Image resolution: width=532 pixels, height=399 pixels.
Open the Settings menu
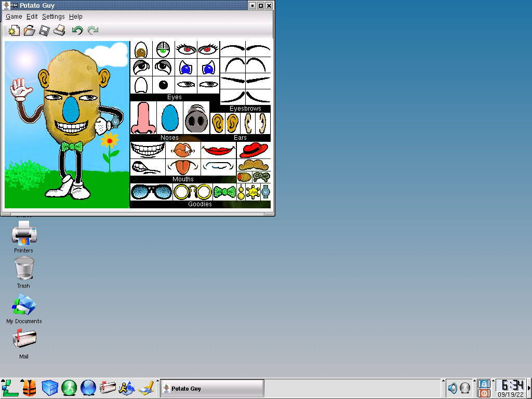pyautogui.click(x=54, y=17)
